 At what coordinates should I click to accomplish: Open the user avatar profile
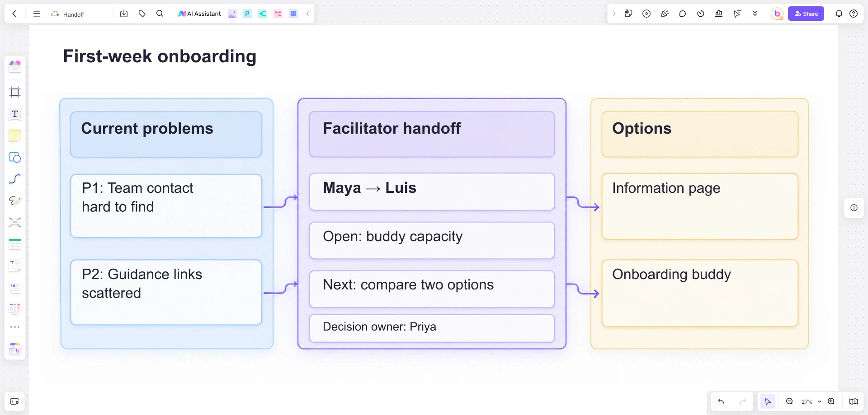[x=777, y=14]
